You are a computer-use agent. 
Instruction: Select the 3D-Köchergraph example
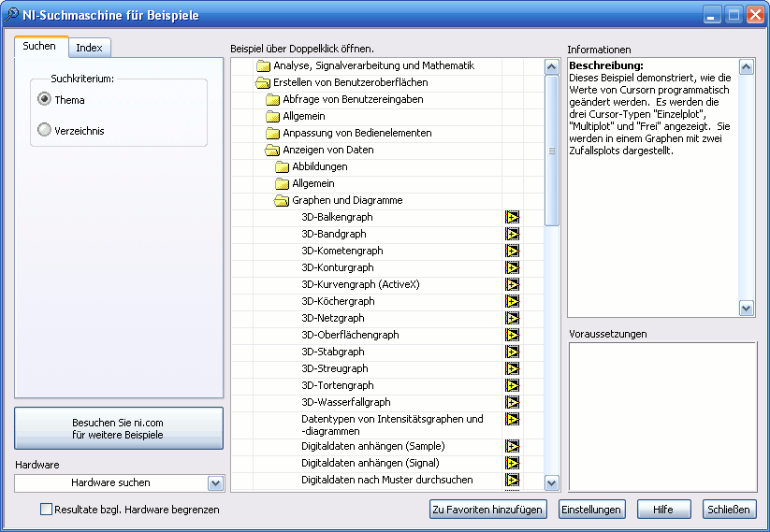pos(338,301)
